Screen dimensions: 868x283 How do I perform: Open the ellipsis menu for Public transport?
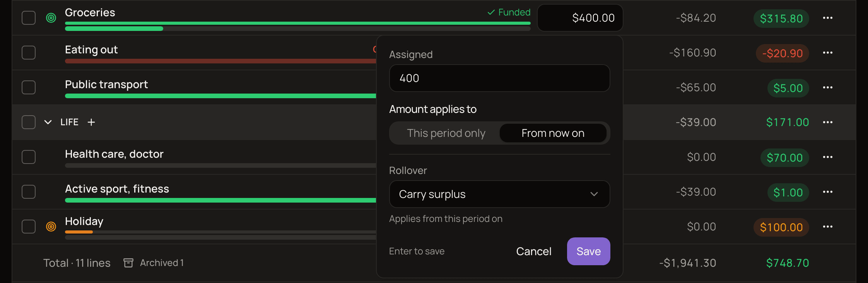tap(827, 87)
